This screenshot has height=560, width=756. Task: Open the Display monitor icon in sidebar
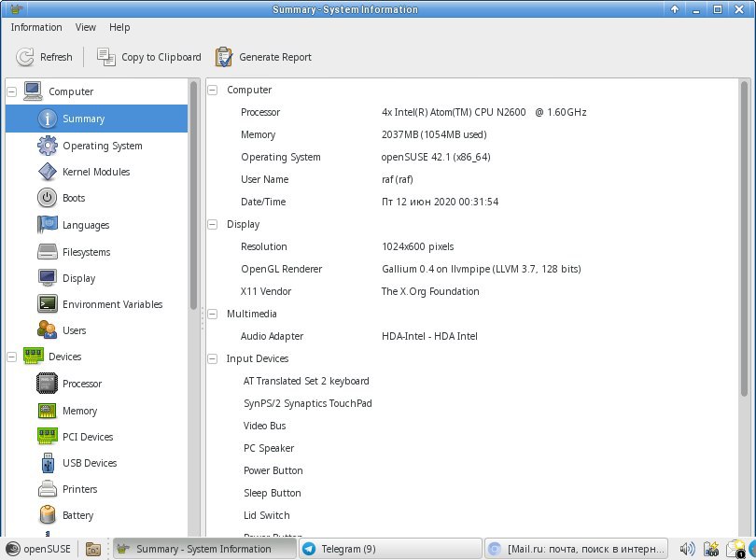click(48, 278)
